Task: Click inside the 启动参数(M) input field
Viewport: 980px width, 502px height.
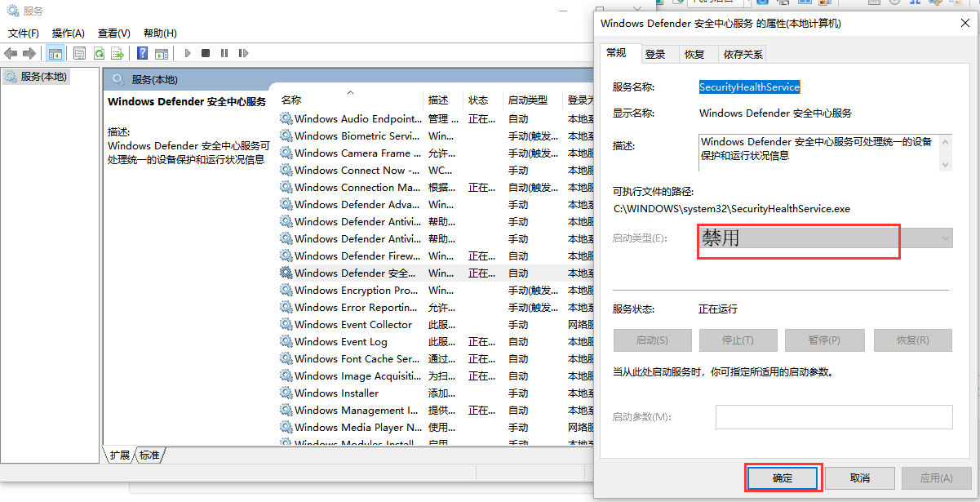Action: (833, 416)
